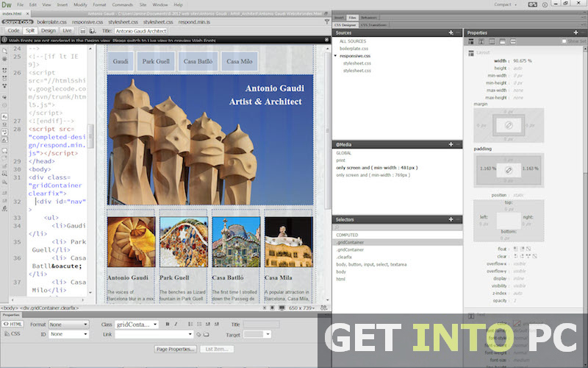Open the File menu

[x=20, y=5]
